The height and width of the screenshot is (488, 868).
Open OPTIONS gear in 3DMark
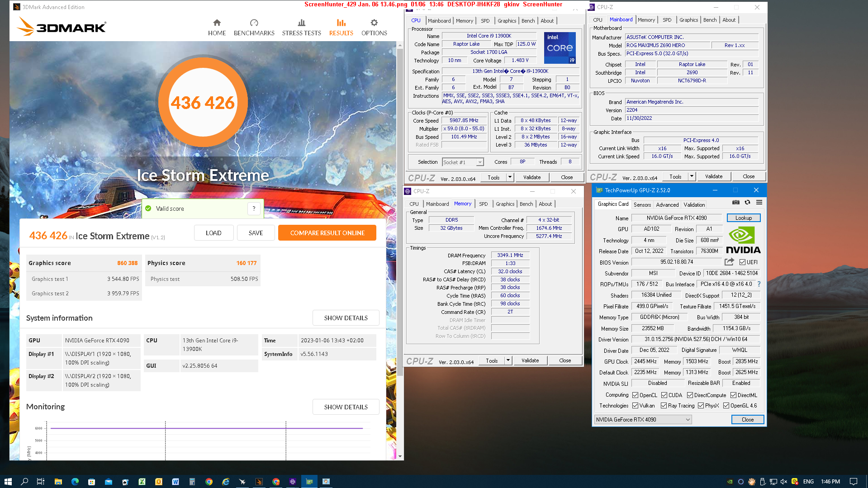pos(374,28)
